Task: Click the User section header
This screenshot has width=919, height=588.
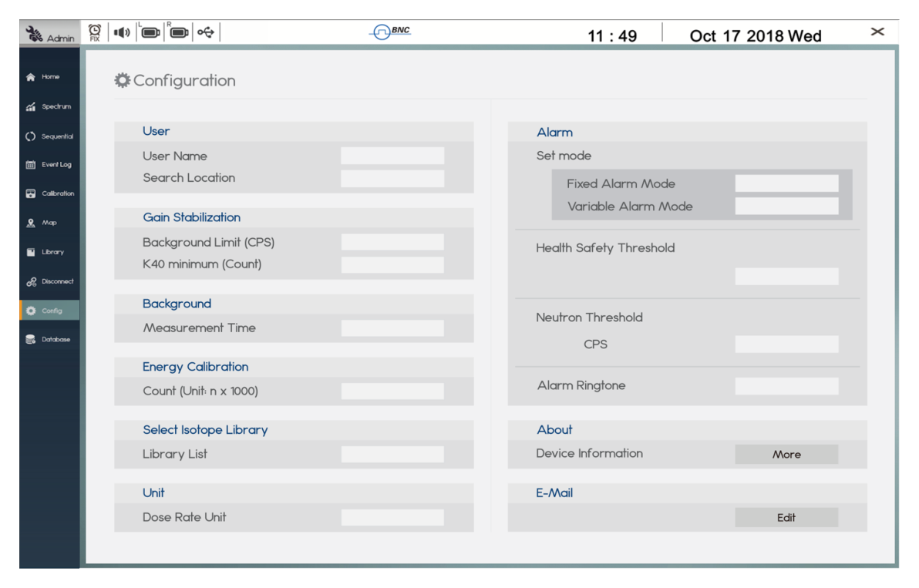Action: (x=156, y=131)
